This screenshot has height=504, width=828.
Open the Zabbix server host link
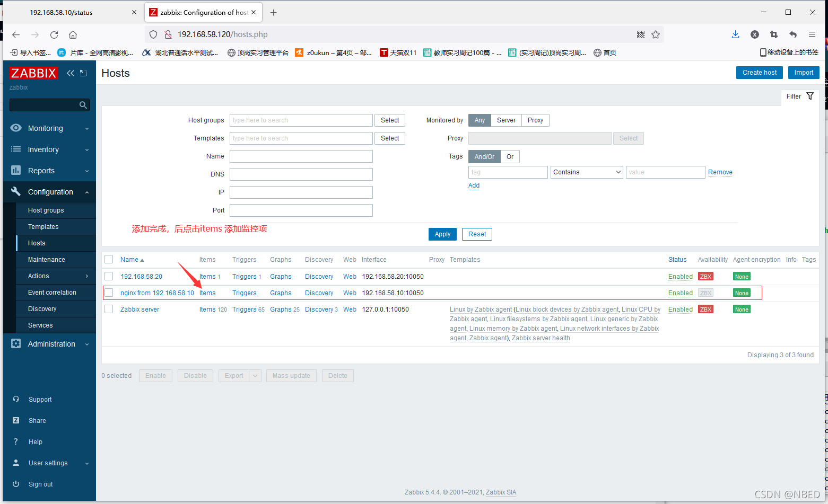(x=140, y=310)
